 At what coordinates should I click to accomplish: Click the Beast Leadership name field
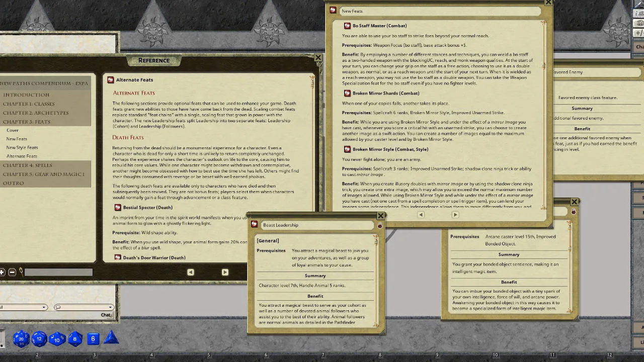(x=317, y=225)
